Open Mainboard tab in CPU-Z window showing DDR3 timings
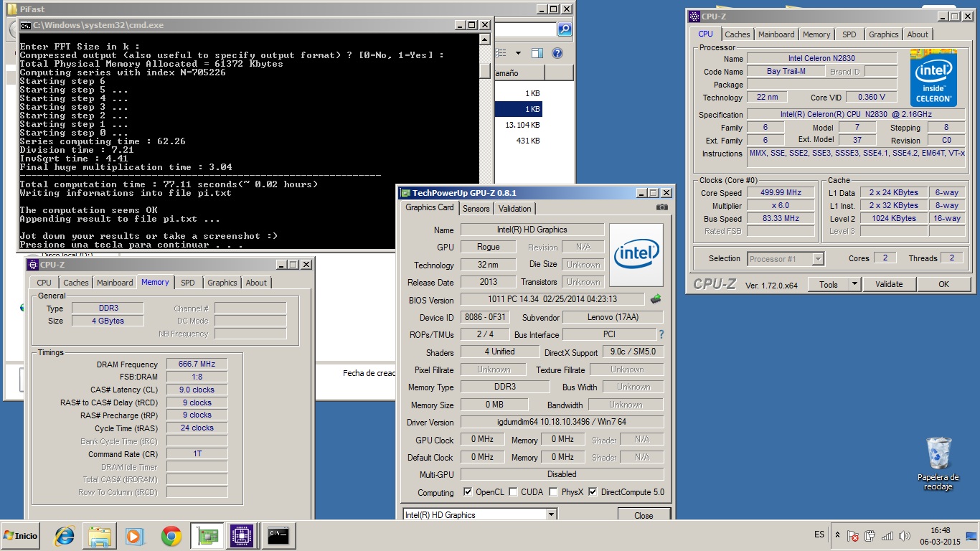The image size is (980, 551). point(115,283)
